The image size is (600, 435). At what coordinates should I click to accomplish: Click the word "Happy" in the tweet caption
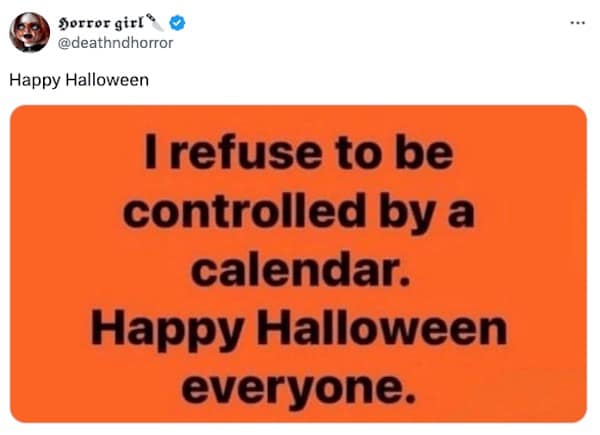pyautogui.click(x=33, y=80)
